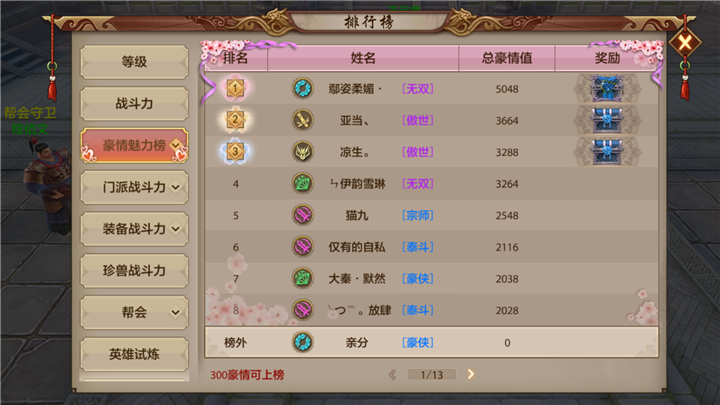Go to next page of rankings
The image size is (720, 405).
coord(471,374)
